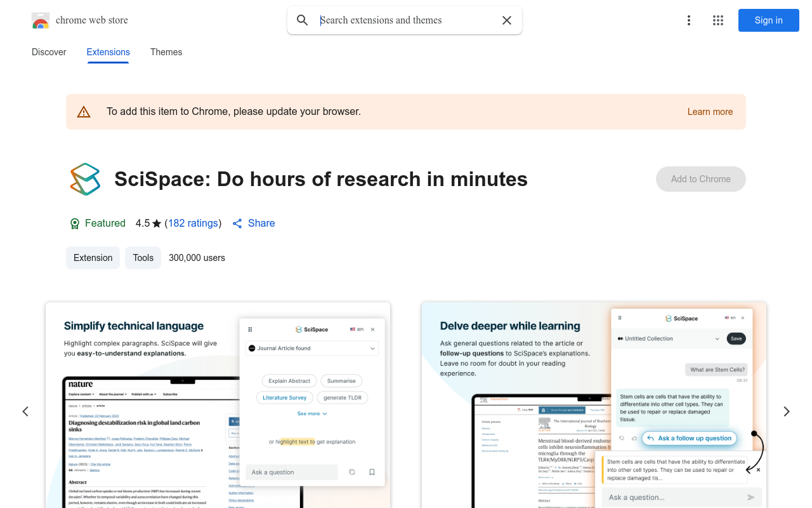Click the Chrome Web Store logo
812x508 pixels.
click(x=41, y=20)
